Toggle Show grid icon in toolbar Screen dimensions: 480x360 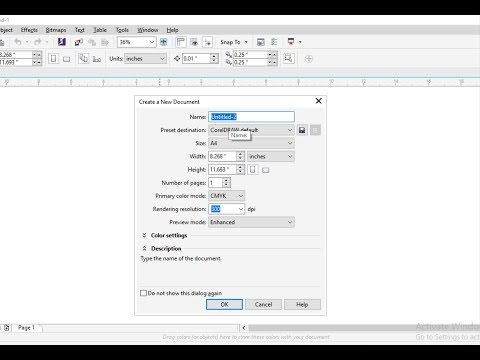coord(194,42)
